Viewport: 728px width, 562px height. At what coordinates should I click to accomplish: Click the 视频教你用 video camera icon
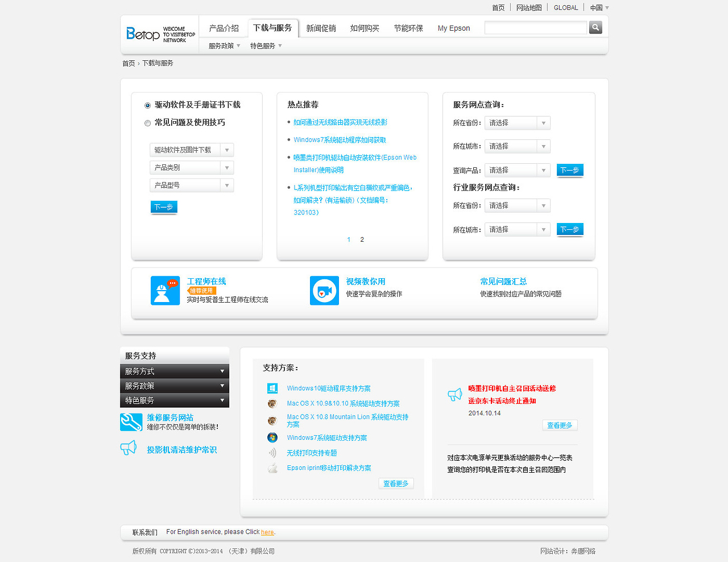click(324, 290)
